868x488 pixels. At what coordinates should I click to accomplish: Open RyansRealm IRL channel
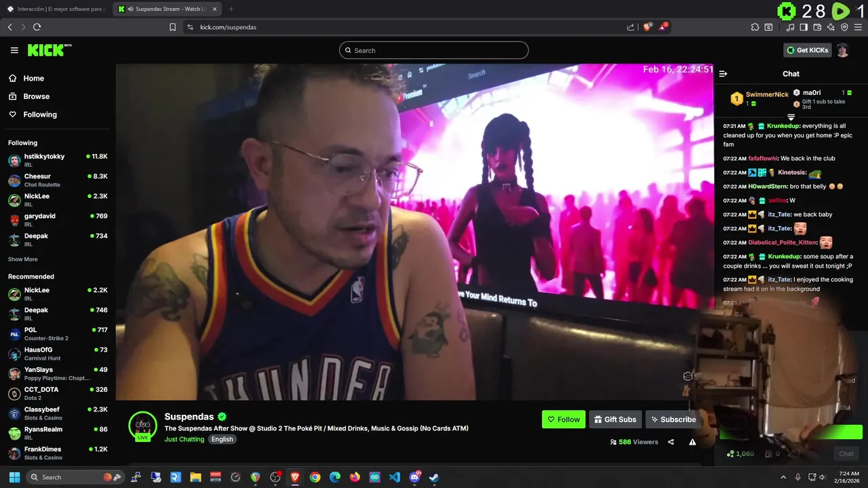(x=58, y=433)
